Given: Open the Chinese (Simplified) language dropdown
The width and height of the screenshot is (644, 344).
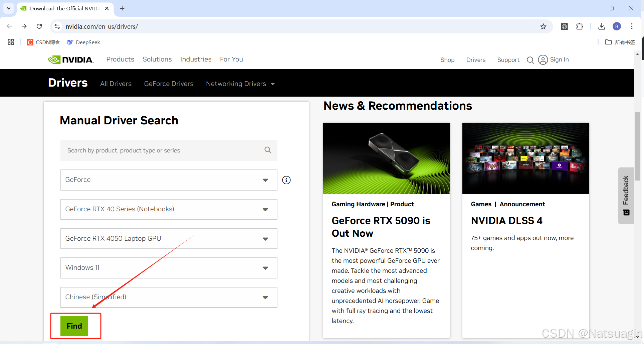Looking at the screenshot, I should [x=169, y=297].
